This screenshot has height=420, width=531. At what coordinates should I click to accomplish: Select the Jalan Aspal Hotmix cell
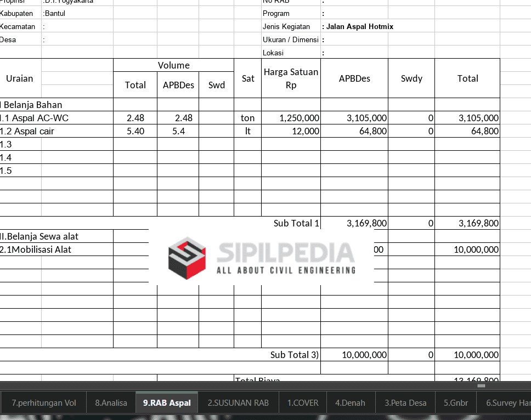(x=359, y=26)
